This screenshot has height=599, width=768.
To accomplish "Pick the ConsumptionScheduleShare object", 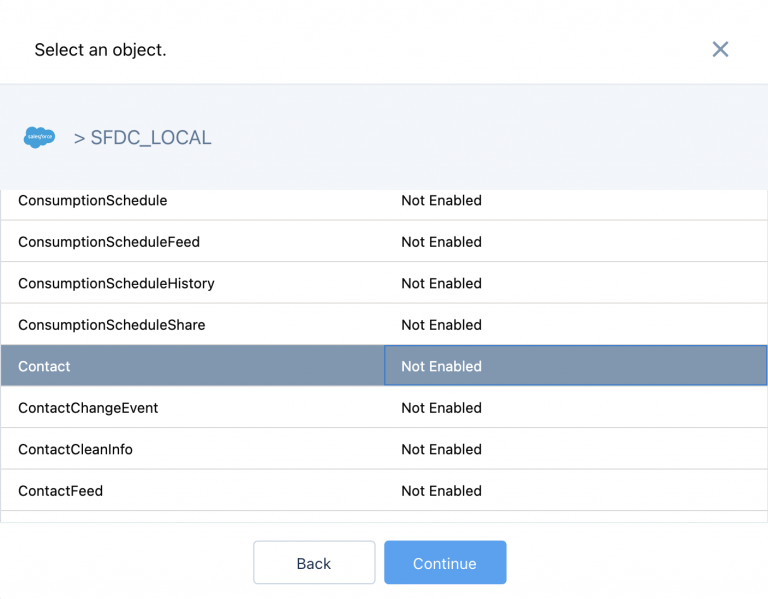I will (x=111, y=325).
